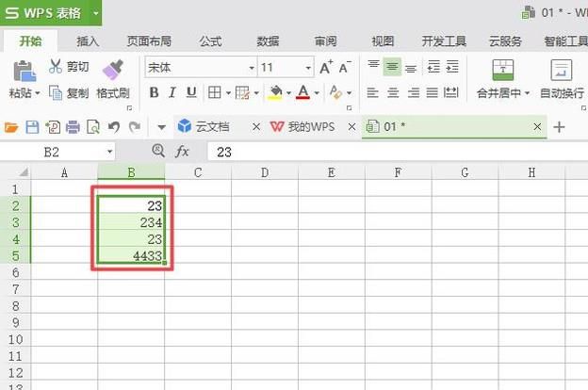Image resolution: width=588 pixels, height=390 pixels.
Task: Click column D header
Action: point(265,172)
